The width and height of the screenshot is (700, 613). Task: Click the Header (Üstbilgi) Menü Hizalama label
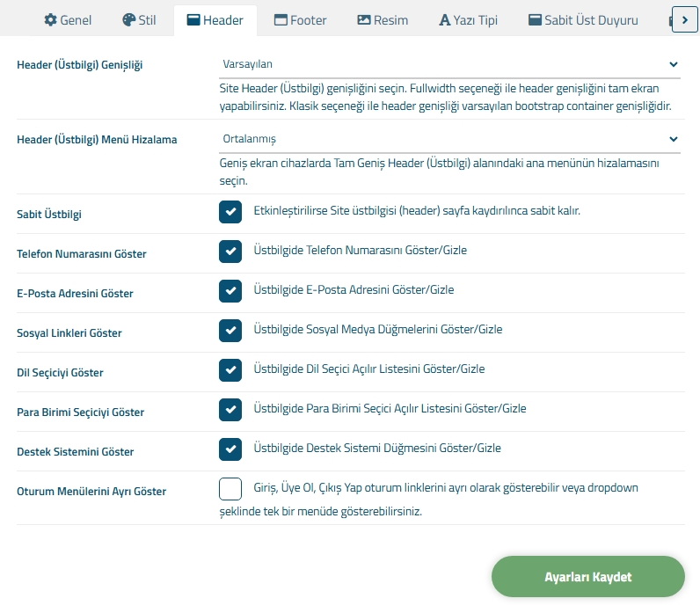coord(97,140)
